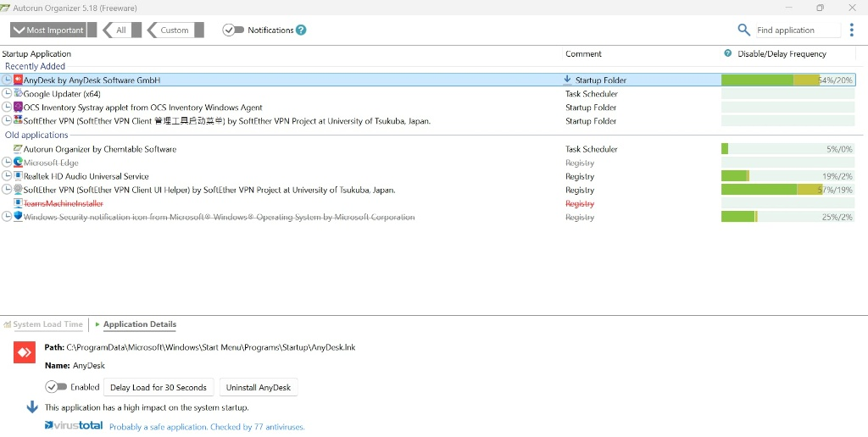Click Autorun Organizer frequency bar 5%/0%
The height and width of the screenshot is (437, 868).
pos(787,149)
